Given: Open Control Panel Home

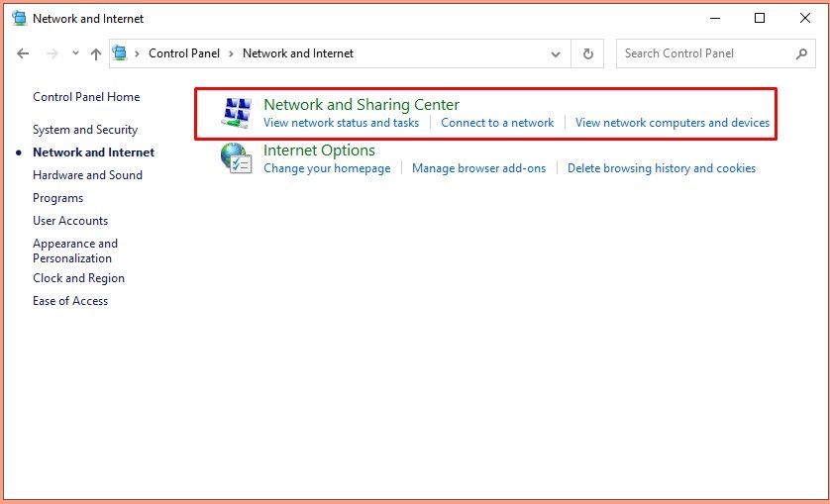Looking at the screenshot, I should tap(86, 97).
